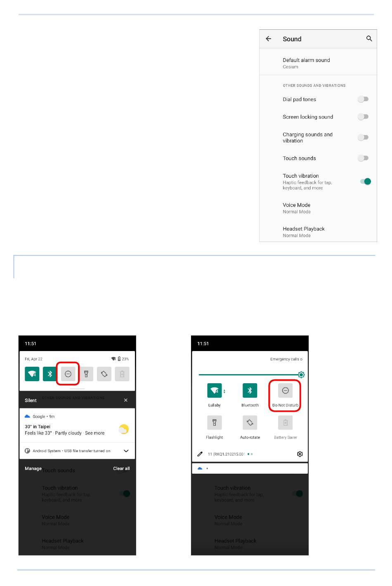Enable Dial pad tones switch
392x586 pixels.
tap(363, 99)
